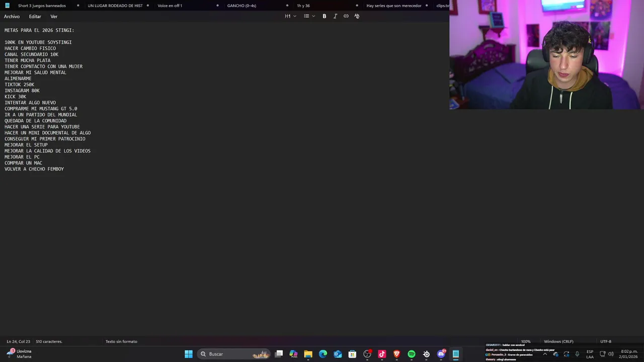Open Spotify from taskbar
The height and width of the screenshot is (362, 644).
[x=412, y=354]
